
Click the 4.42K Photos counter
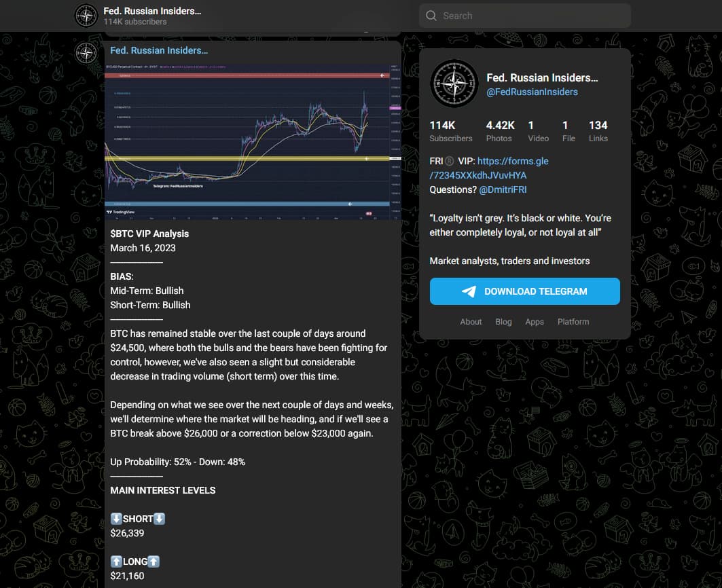pyautogui.click(x=499, y=131)
